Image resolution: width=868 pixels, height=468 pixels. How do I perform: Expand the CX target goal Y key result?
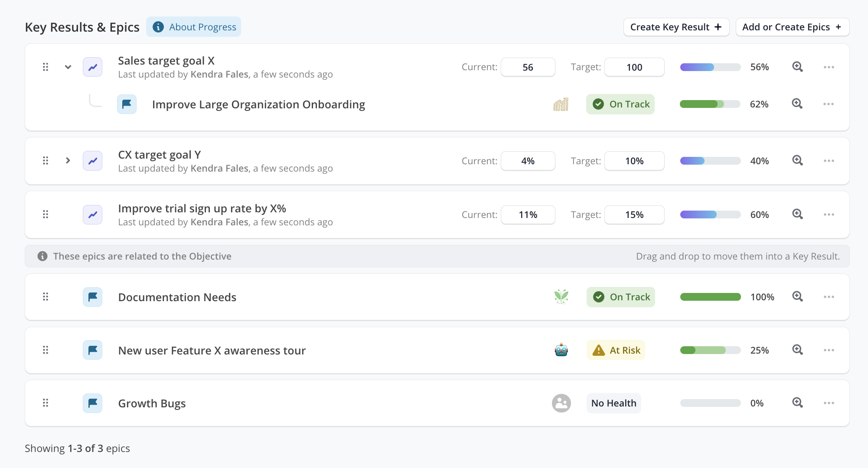point(68,160)
